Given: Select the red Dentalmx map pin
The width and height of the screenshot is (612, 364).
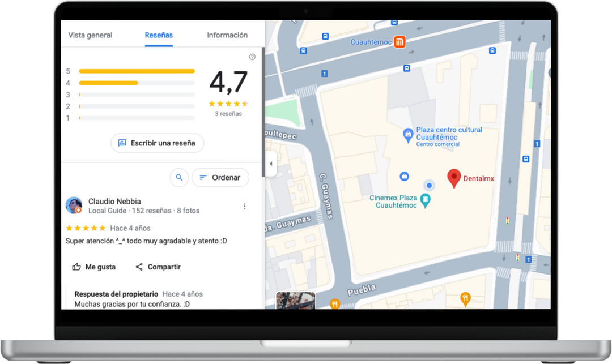Looking at the screenshot, I should [454, 178].
